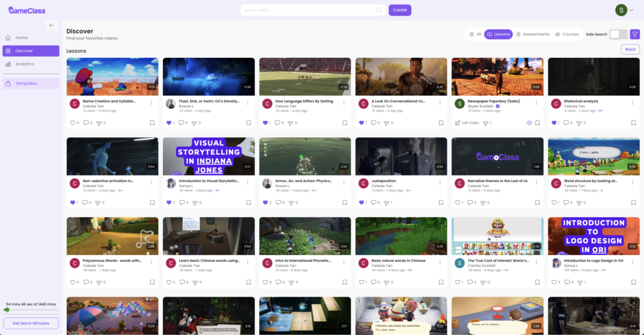This screenshot has width=644, height=335.
Task: Share The True Cost of Interest video
Action: 484,282
